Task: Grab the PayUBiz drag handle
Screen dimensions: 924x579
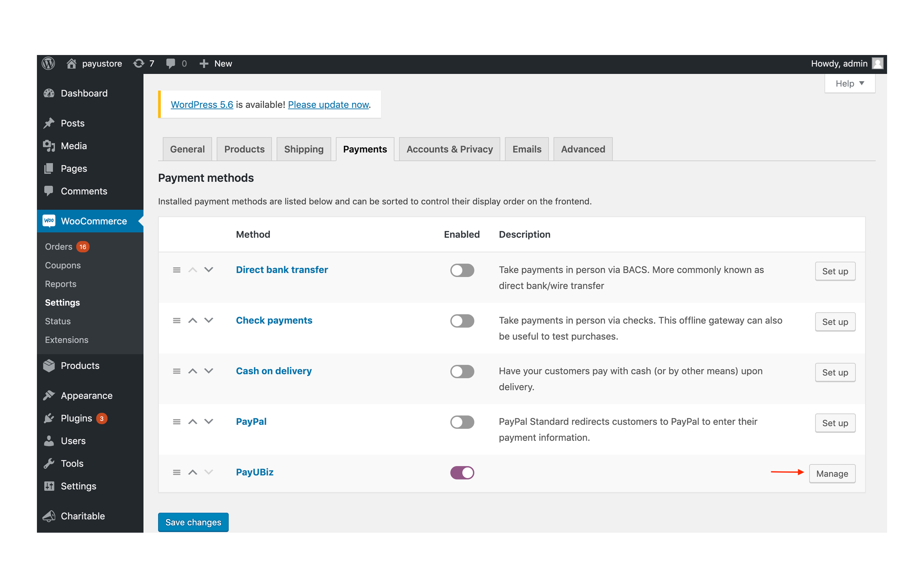Action: point(177,472)
